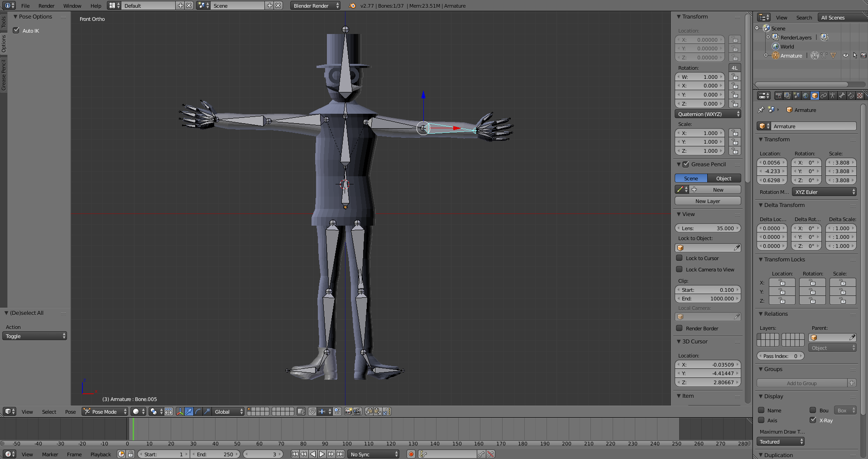Enable the Name display checkbox
The width and height of the screenshot is (868, 459).
(x=761, y=410)
